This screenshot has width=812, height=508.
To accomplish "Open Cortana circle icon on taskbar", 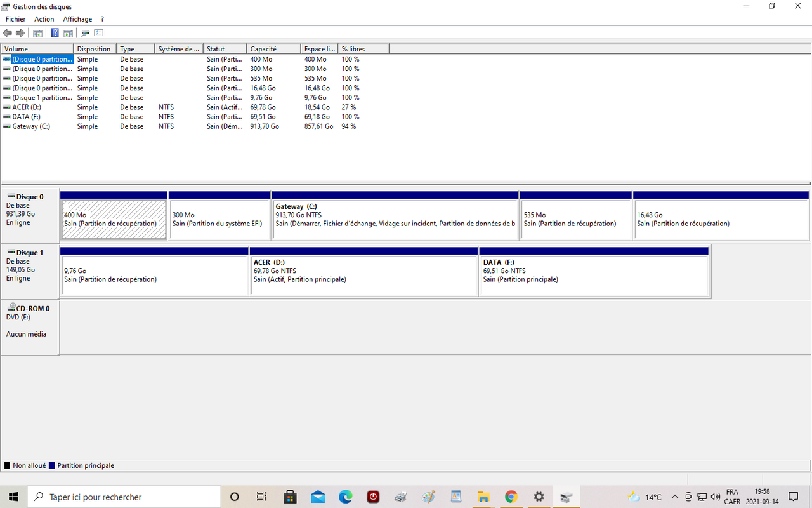I will pyautogui.click(x=234, y=497).
